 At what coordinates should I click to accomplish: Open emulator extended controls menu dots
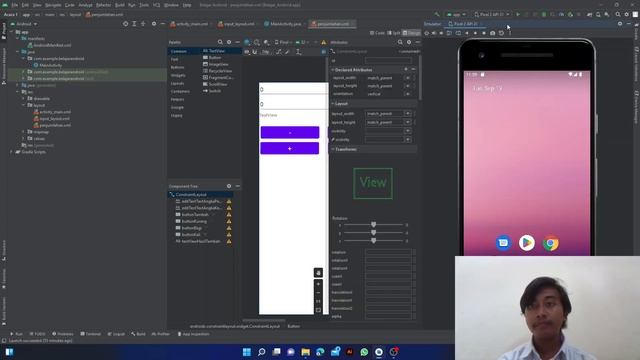pos(510,33)
